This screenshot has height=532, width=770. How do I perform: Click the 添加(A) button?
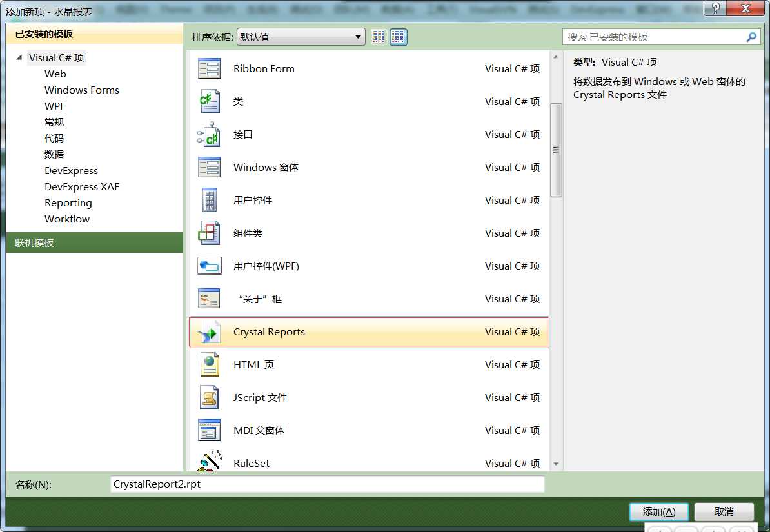click(x=659, y=512)
